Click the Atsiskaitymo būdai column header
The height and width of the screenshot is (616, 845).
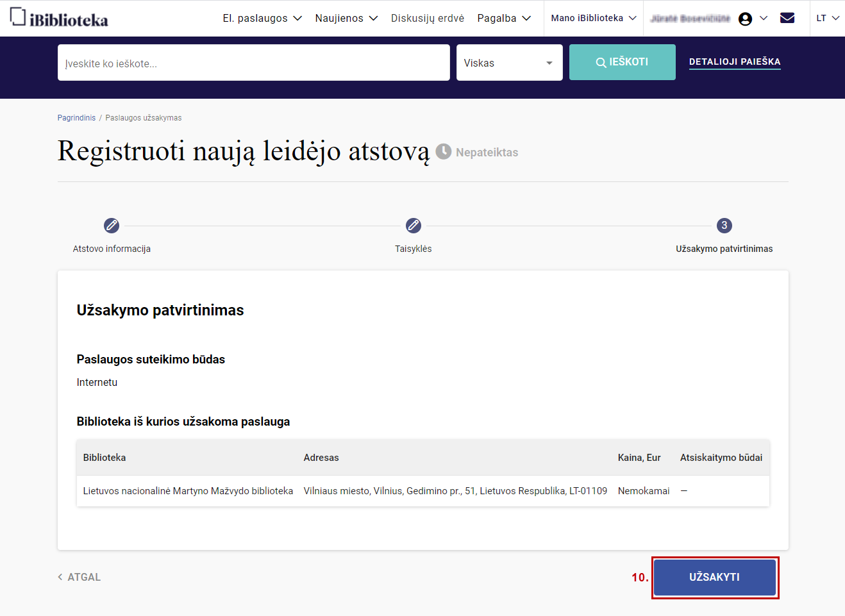pos(721,458)
